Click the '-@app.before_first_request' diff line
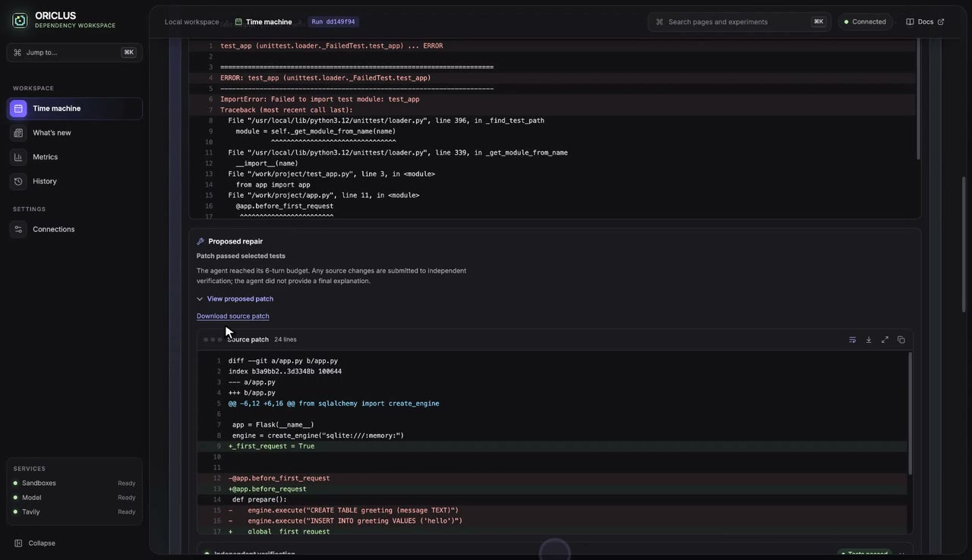 point(552,478)
